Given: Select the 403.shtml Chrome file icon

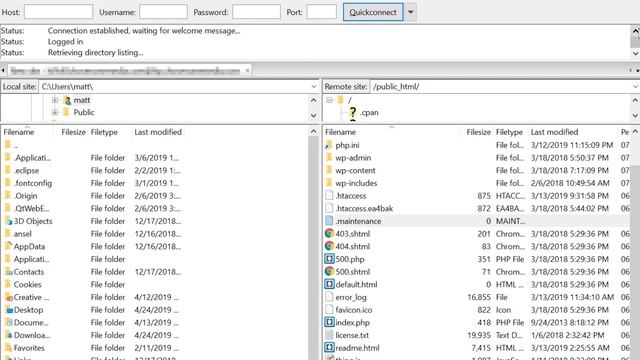Looking at the screenshot, I should tap(329, 233).
